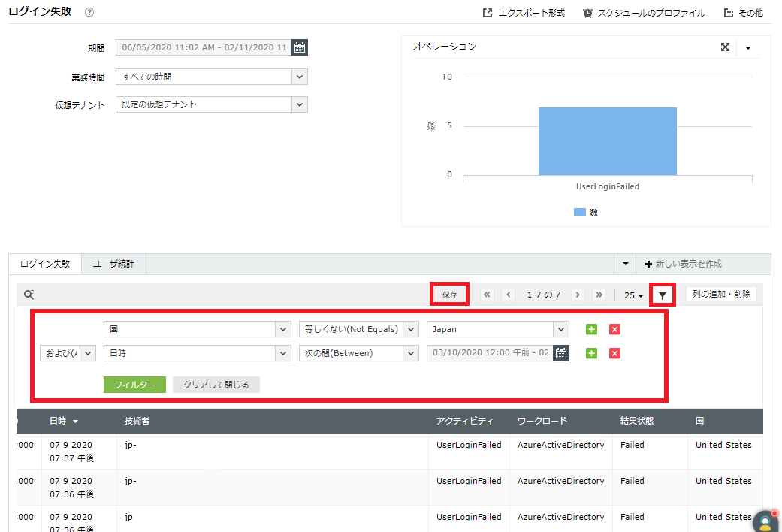Click the 結果状態 column header

pyautogui.click(x=637, y=422)
